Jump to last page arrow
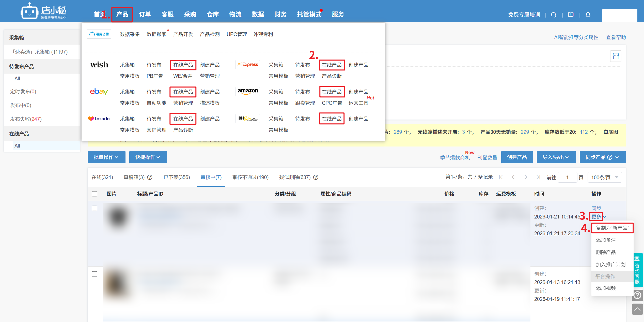644x322 pixels. [538, 177]
